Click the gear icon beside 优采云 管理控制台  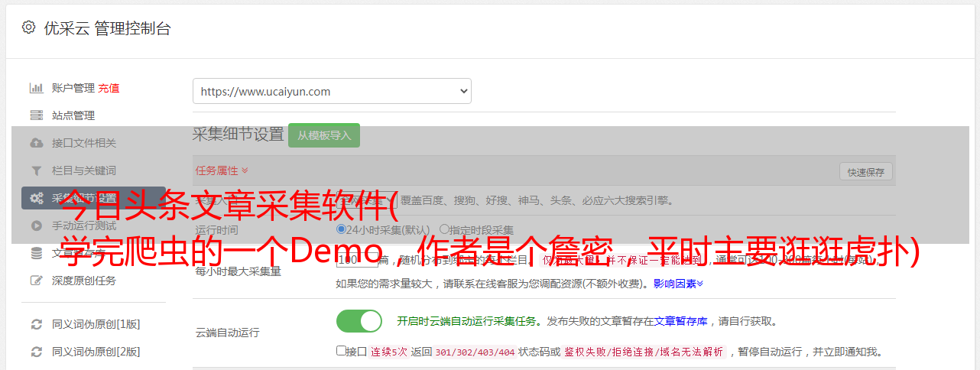(28, 28)
